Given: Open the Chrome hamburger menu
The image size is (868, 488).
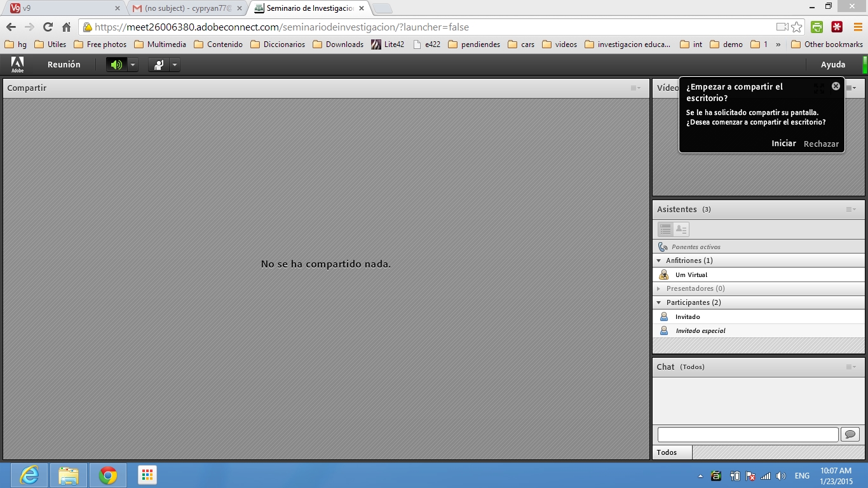Looking at the screenshot, I should [857, 27].
